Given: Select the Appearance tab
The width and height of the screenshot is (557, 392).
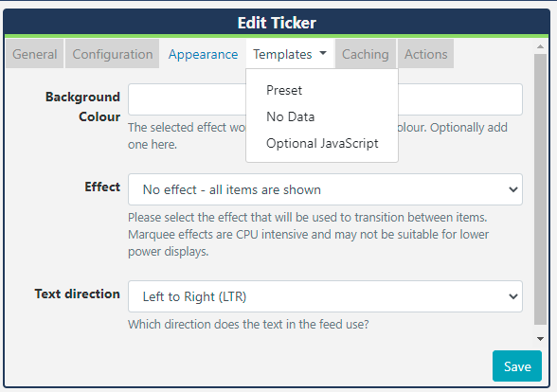Looking at the screenshot, I should tap(203, 54).
